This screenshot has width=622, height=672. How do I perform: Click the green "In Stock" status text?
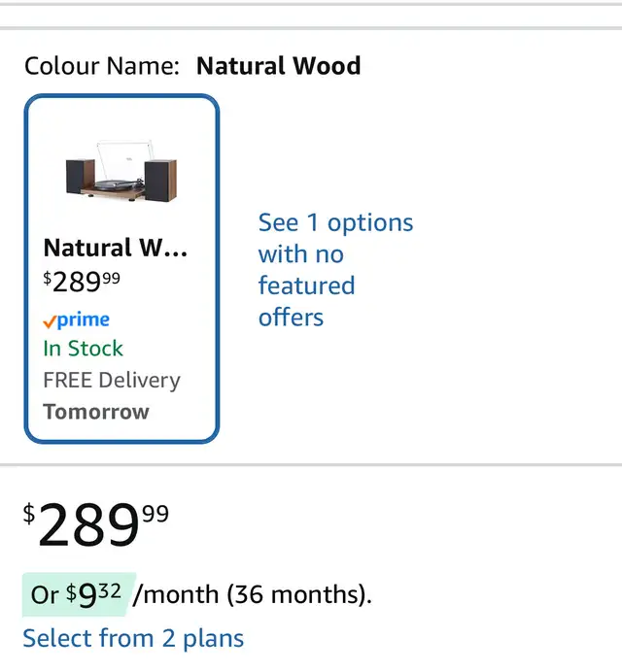click(x=83, y=349)
